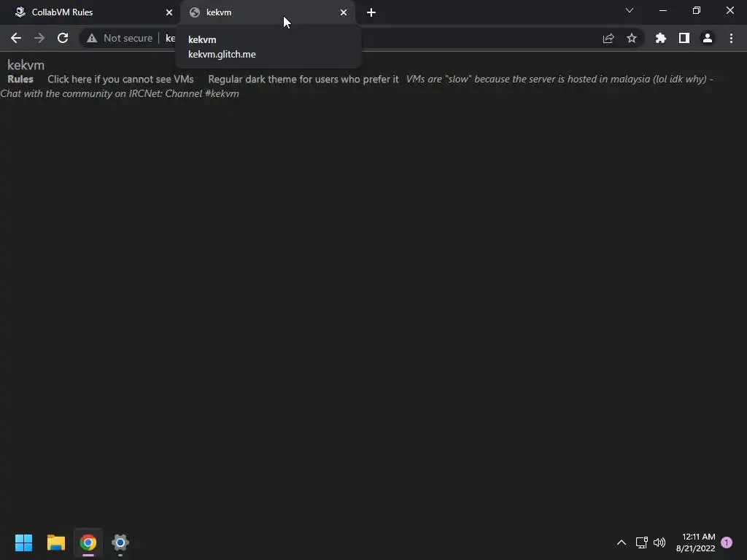
Task: Minimize the Chrome window
Action: pyautogui.click(x=662, y=10)
